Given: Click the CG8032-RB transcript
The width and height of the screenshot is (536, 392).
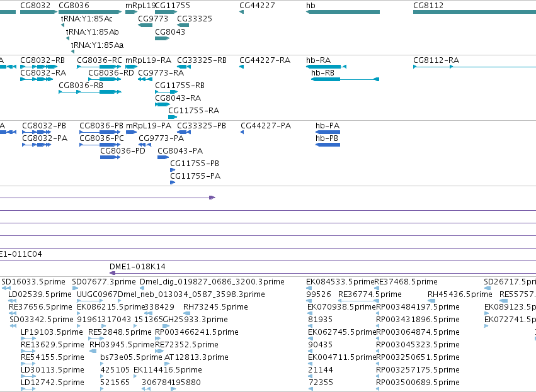Looking at the screenshot, I should (38, 67).
